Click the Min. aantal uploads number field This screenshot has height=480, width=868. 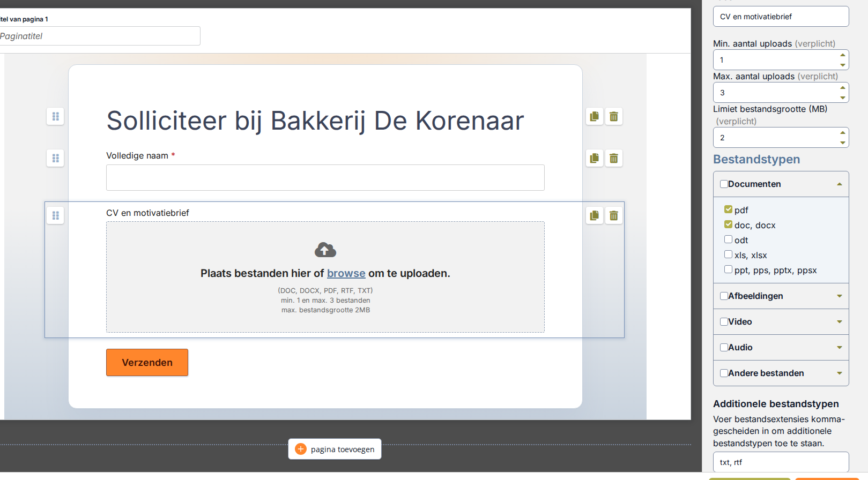tap(781, 59)
